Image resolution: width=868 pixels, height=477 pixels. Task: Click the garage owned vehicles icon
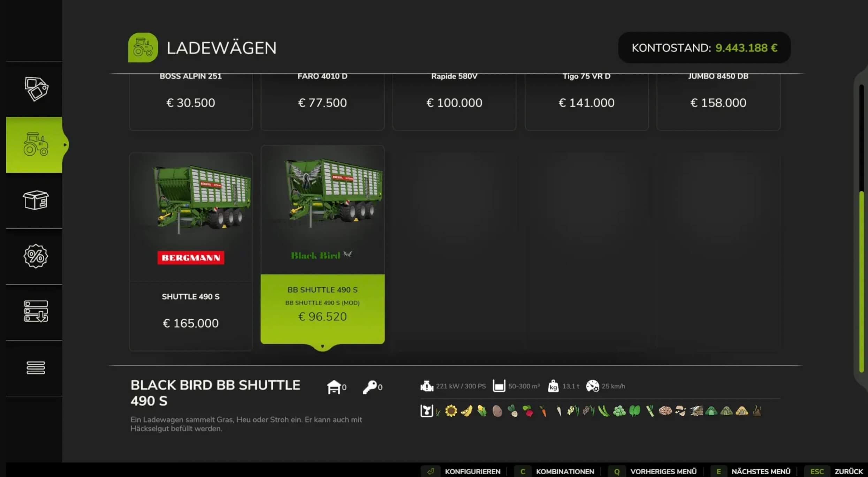click(x=334, y=387)
